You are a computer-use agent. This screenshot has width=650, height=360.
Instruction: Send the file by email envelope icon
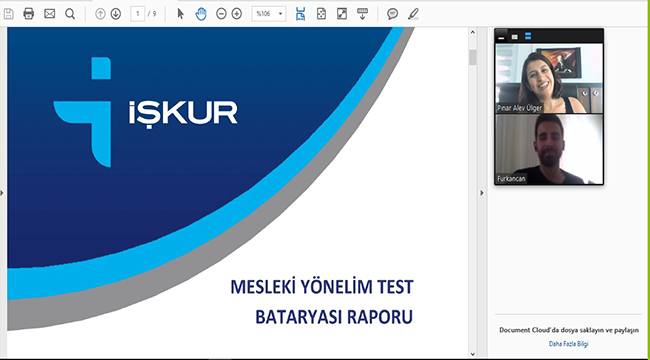click(49, 14)
